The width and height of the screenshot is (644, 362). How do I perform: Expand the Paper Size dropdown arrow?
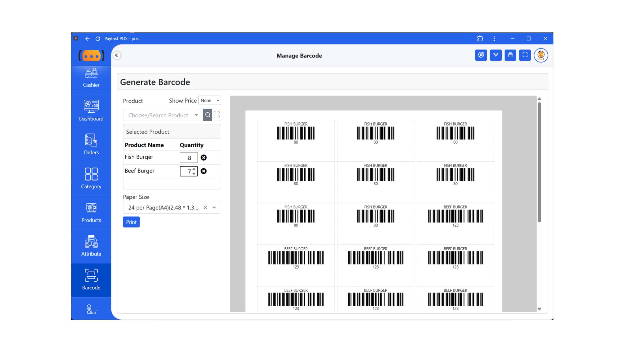[x=214, y=208]
